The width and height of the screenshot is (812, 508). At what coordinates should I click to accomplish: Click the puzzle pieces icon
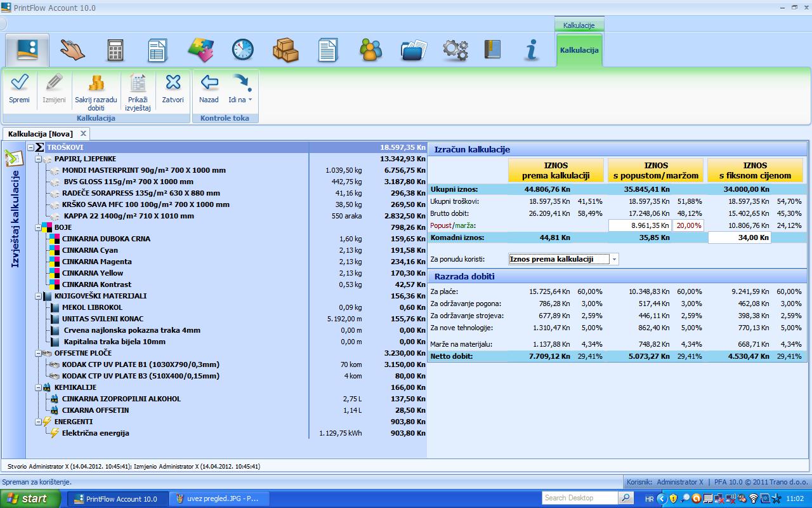pyautogui.click(x=200, y=50)
